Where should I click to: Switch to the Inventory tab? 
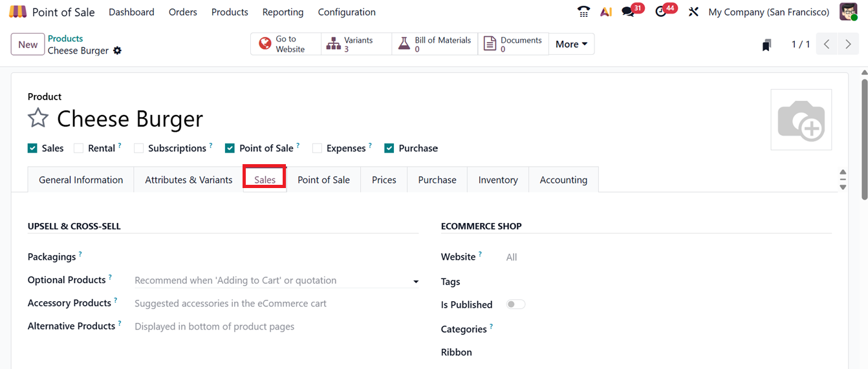[498, 180]
